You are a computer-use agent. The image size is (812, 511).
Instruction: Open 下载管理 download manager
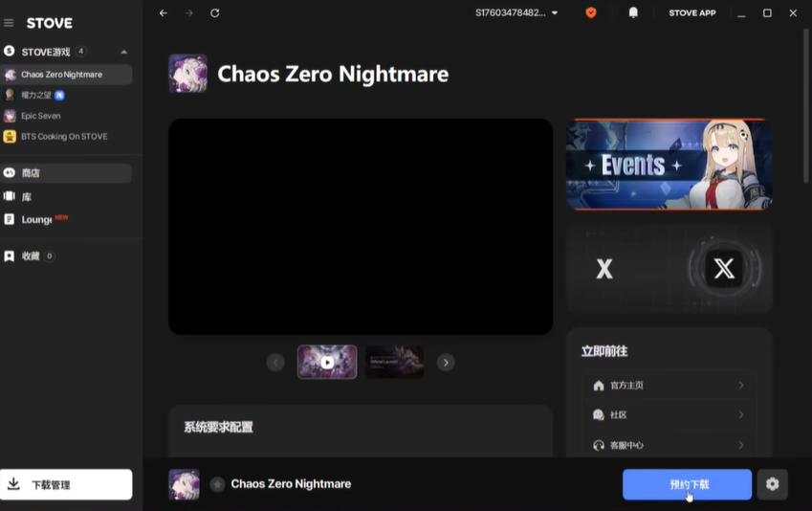click(66, 484)
